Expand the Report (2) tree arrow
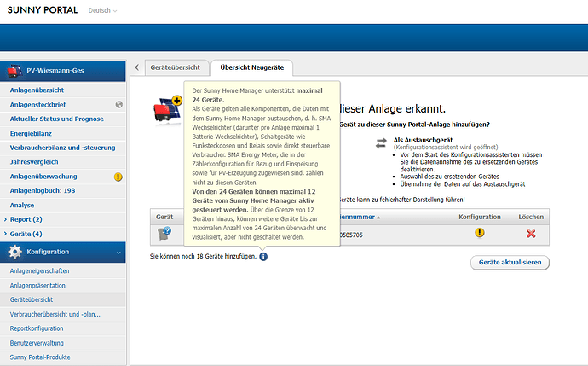Viewport: 588px width, 366px height. (5, 219)
